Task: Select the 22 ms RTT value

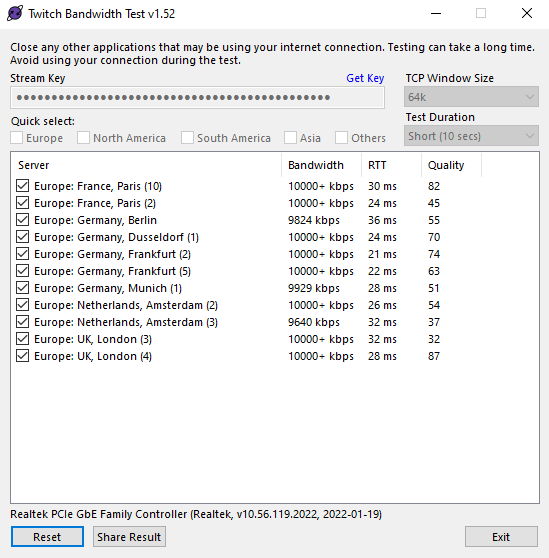Action: click(x=382, y=271)
